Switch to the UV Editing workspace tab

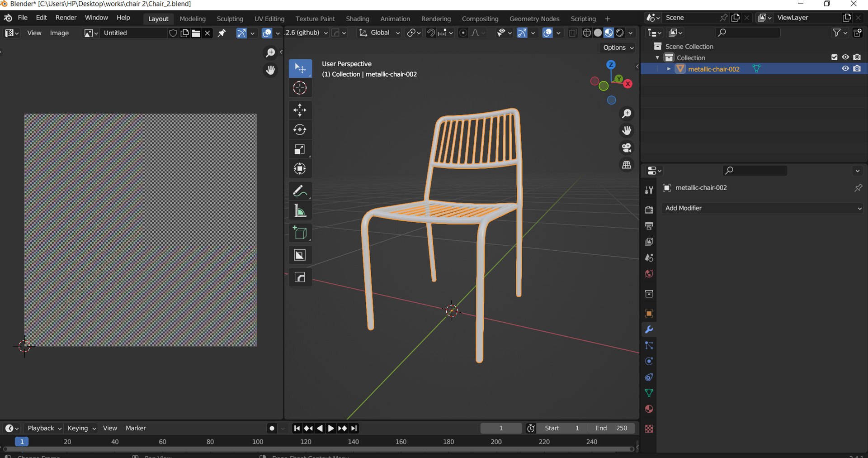[x=269, y=19]
